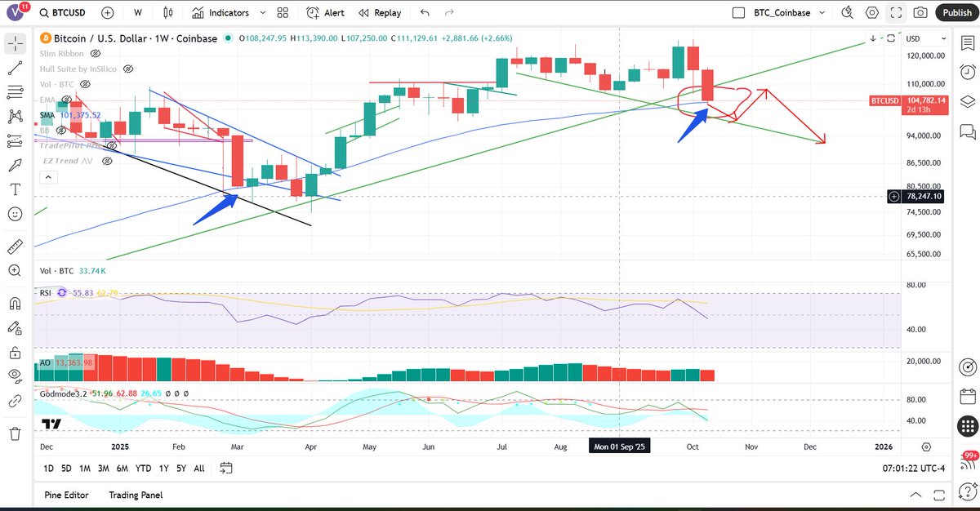This screenshot has width=980, height=511.
Task: Show the hidden EZ Trend indicator
Action: pos(107,162)
